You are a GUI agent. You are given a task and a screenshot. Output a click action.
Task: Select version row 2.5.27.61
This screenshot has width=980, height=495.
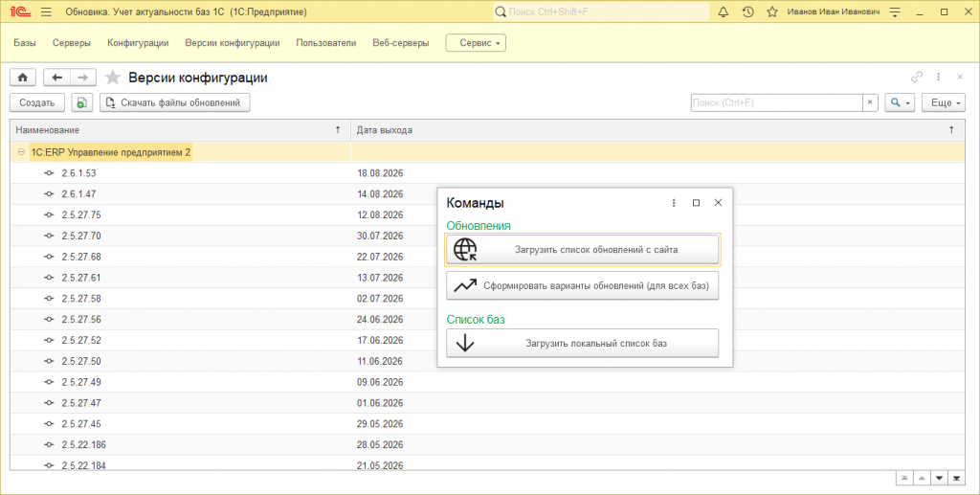coord(487,278)
